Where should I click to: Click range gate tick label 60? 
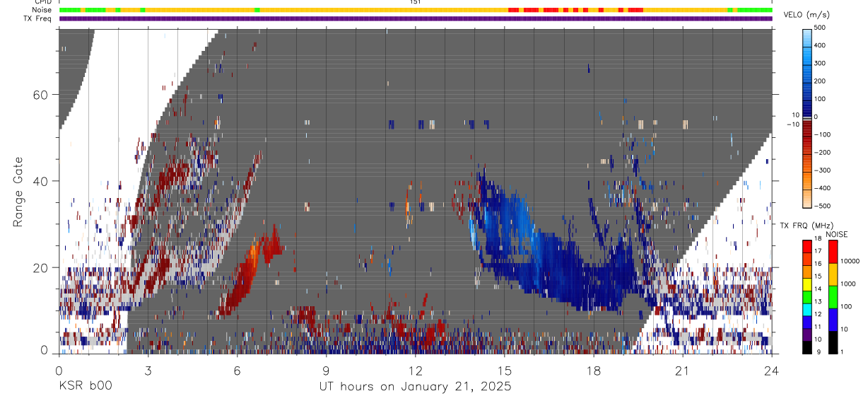[x=40, y=95]
